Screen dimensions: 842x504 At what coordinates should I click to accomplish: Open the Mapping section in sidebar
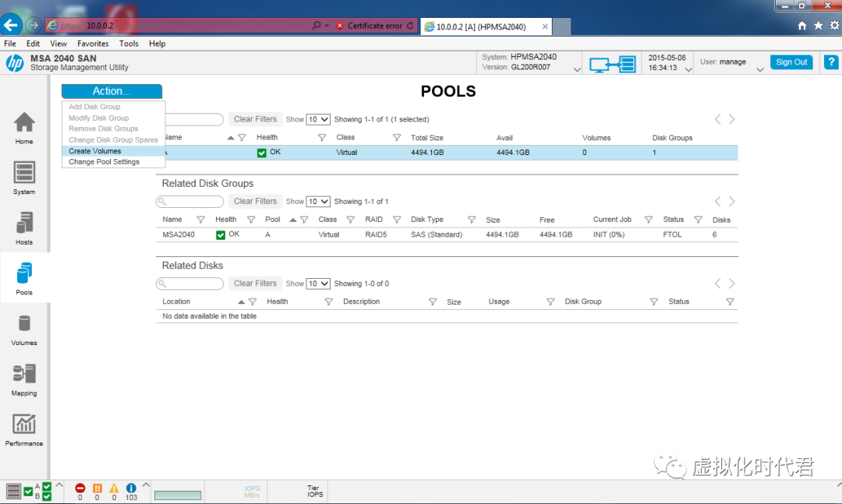tap(24, 379)
